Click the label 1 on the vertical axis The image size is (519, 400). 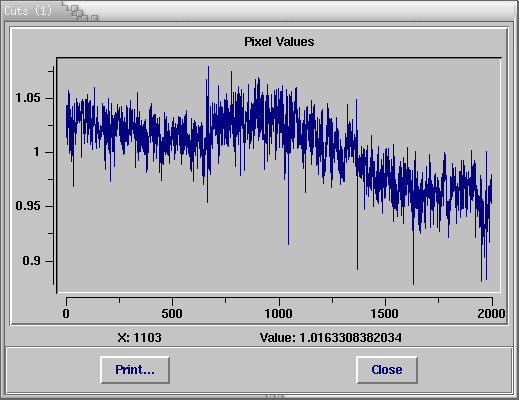37,152
